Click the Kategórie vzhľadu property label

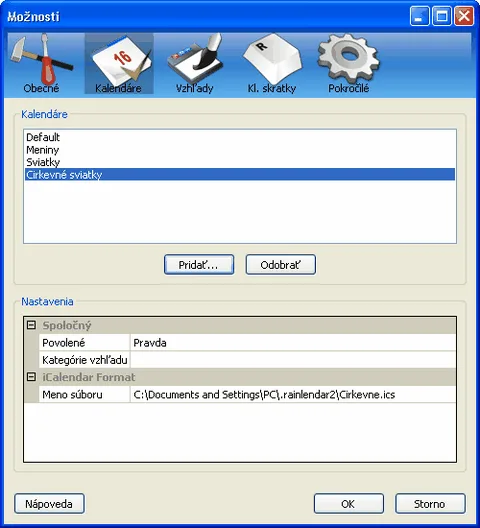[84, 360]
